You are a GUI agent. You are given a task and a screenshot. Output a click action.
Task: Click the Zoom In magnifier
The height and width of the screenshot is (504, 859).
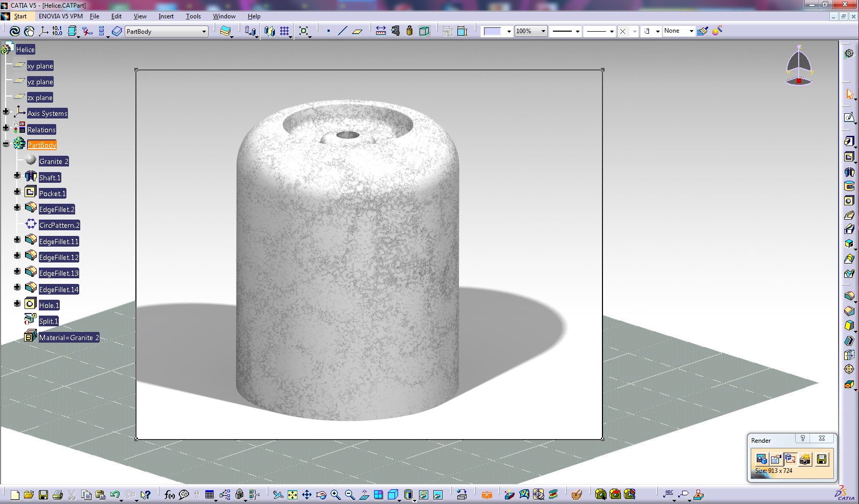(335, 495)
